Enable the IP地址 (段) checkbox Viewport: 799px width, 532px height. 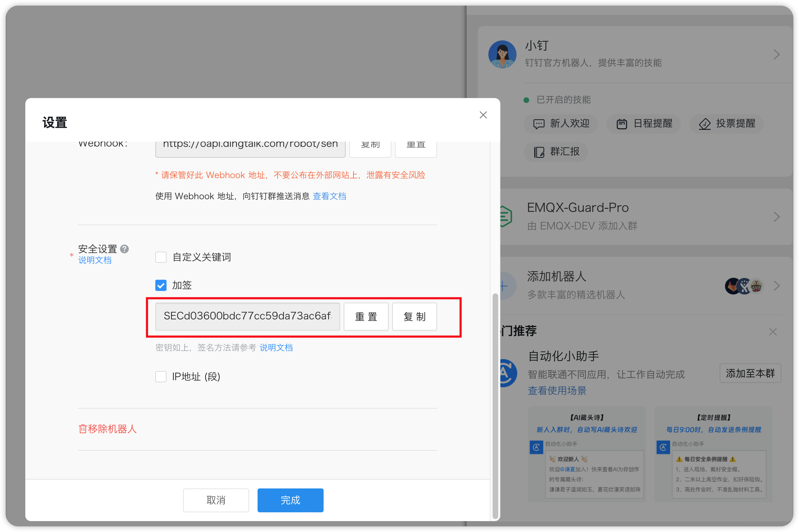[161, 377]
